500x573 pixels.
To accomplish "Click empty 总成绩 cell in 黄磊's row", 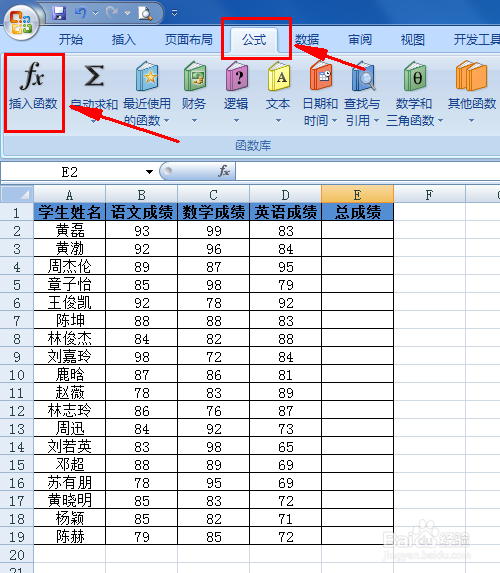I will pyautogui.click(x=357, y=230).
